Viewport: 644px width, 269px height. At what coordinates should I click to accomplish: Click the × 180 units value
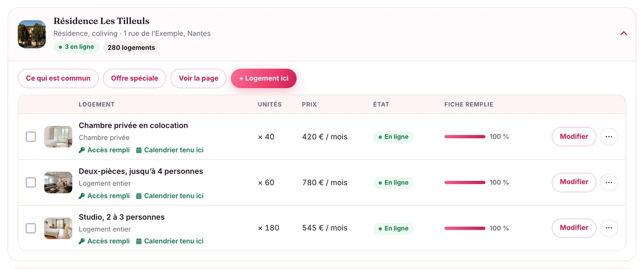tap(268, 228)
